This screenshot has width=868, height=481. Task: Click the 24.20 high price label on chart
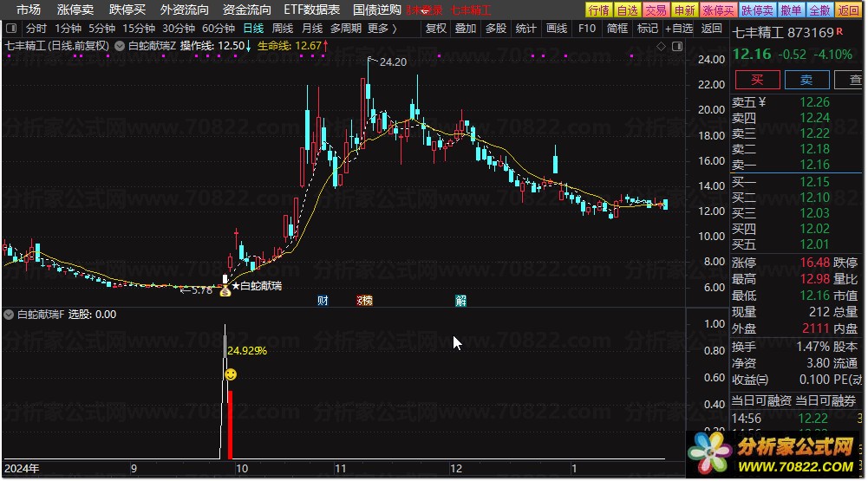(x=393, y=62)
